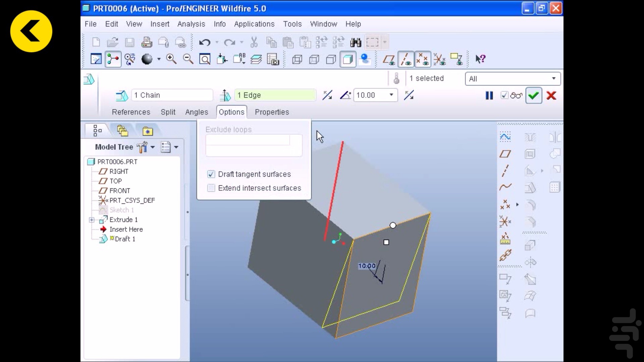Open the Properties tab
This screenshot has height=362, width=644.
(x=272, y=112)
